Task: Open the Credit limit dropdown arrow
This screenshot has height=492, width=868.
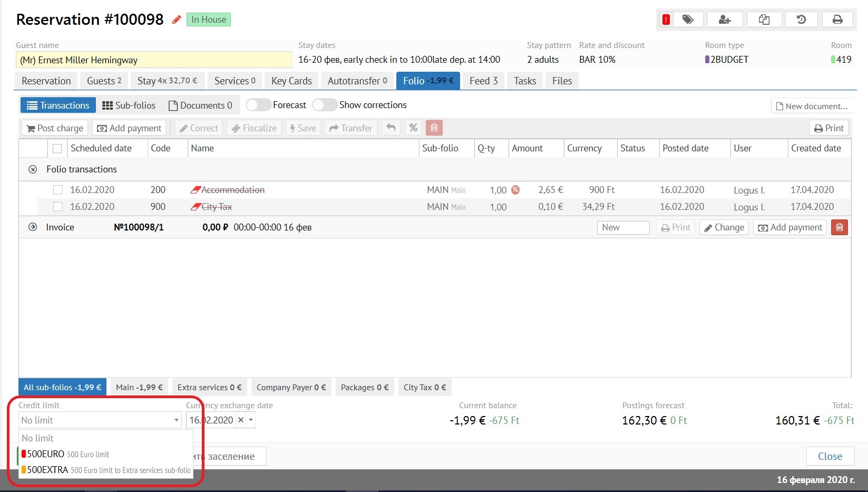Action: 177,420
